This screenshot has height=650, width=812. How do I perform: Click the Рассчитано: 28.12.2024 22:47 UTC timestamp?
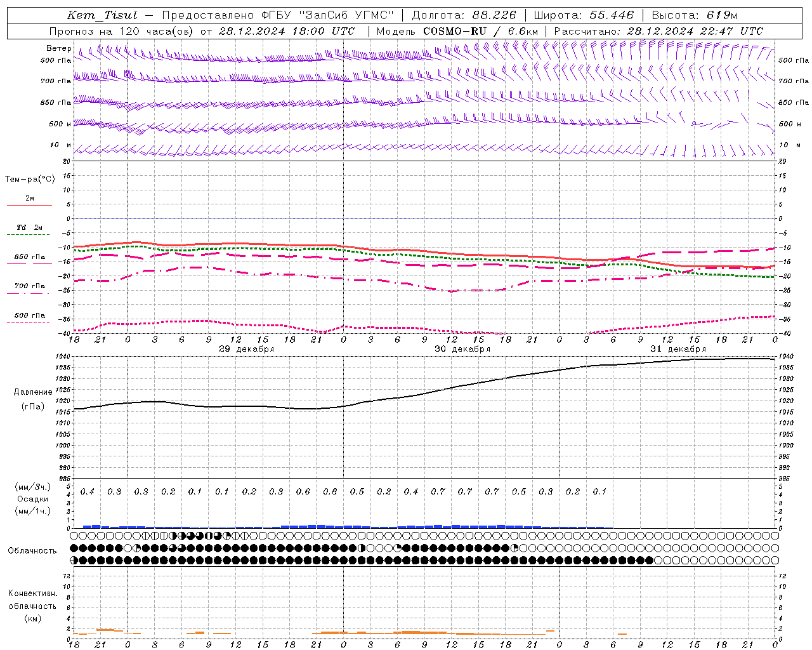(658, 31)
